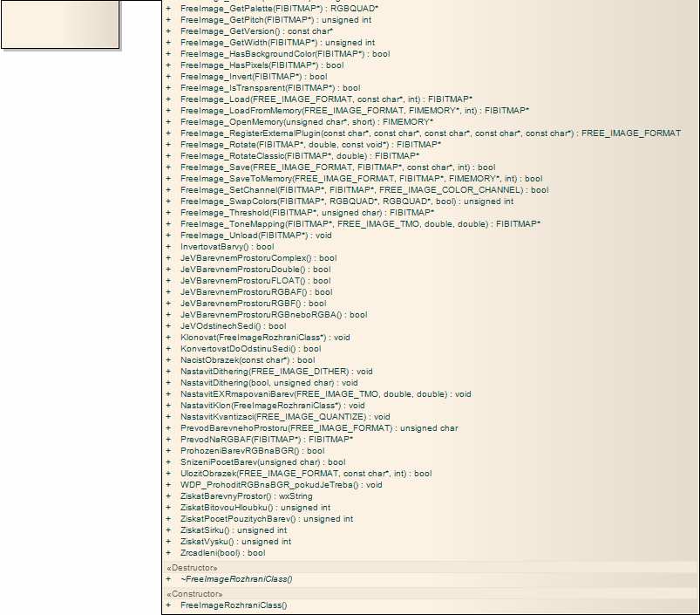The image size is (700, 615).
Task: Click the FreeImage_GetPitch method entry
Action: (x=275, y=20)
